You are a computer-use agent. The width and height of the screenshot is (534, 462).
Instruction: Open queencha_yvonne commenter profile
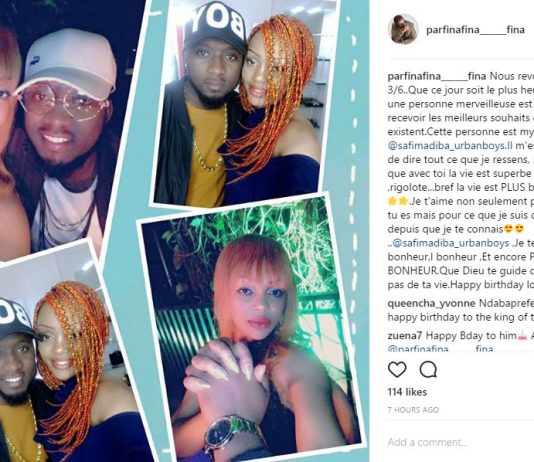[431, 303]
